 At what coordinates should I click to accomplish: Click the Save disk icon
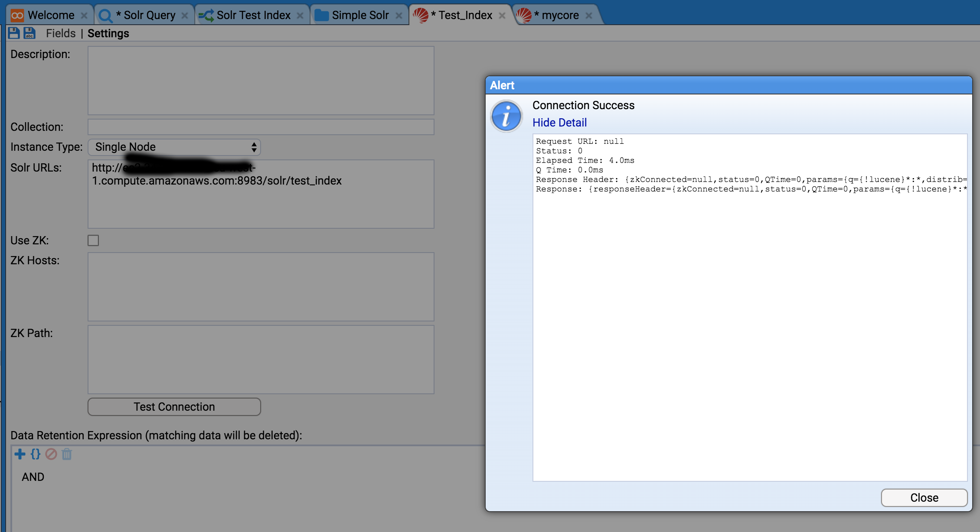coord(14,33)
